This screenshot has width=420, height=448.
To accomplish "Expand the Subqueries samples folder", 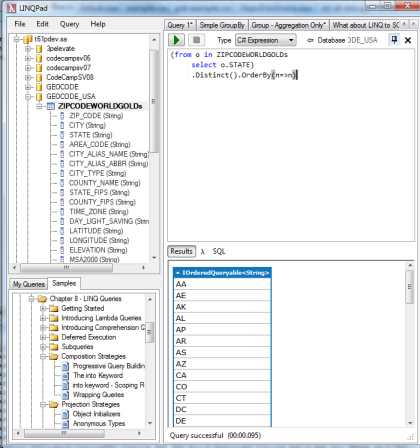I will tap(43, 347).
